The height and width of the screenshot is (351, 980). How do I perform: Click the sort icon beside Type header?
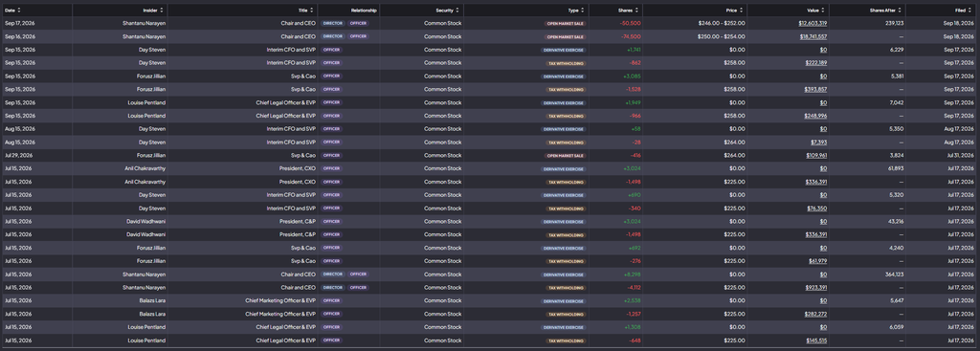coord(583,10)
